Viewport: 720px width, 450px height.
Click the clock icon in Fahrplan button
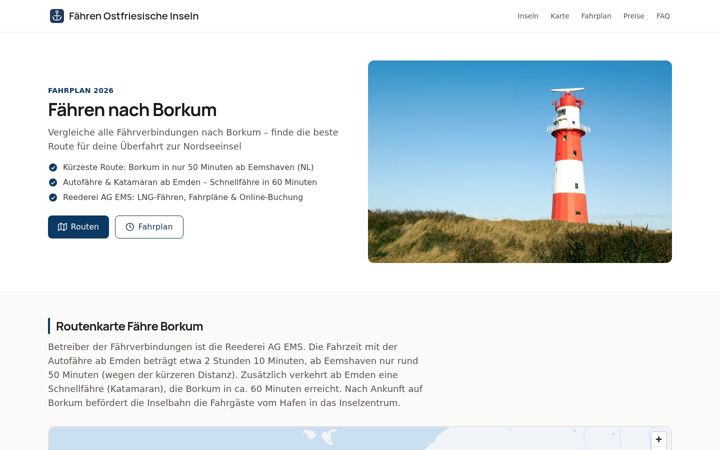130,227
